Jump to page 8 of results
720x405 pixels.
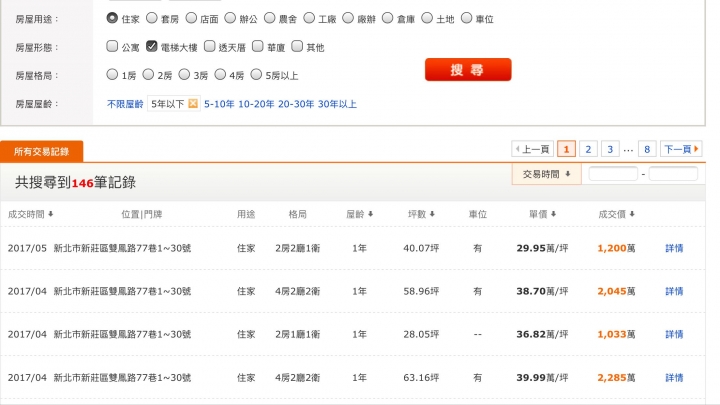pyautogui.click(x=647, y=149)
